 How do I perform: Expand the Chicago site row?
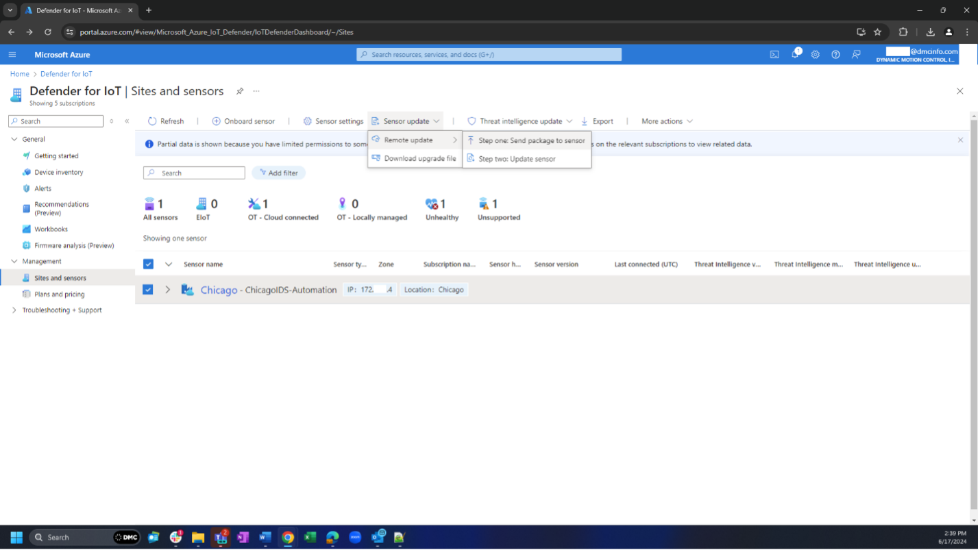[x=167, y=290]
